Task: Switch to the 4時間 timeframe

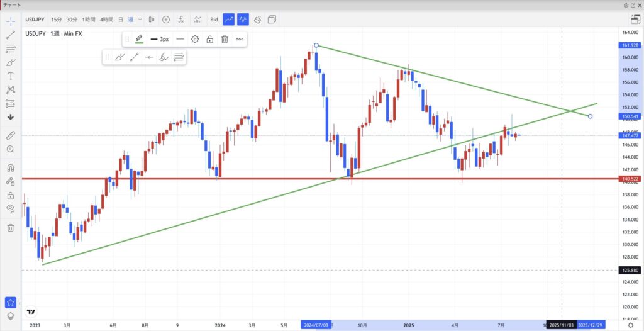Action: pos(106,20)
